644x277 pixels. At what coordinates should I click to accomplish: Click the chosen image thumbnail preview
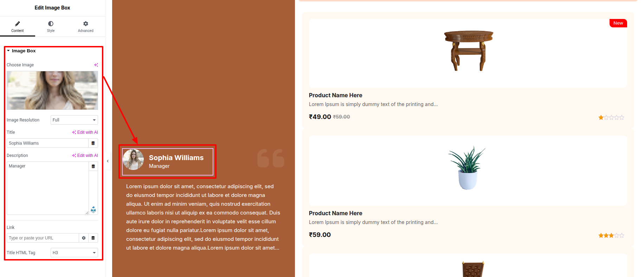click(x=52, y=91)
